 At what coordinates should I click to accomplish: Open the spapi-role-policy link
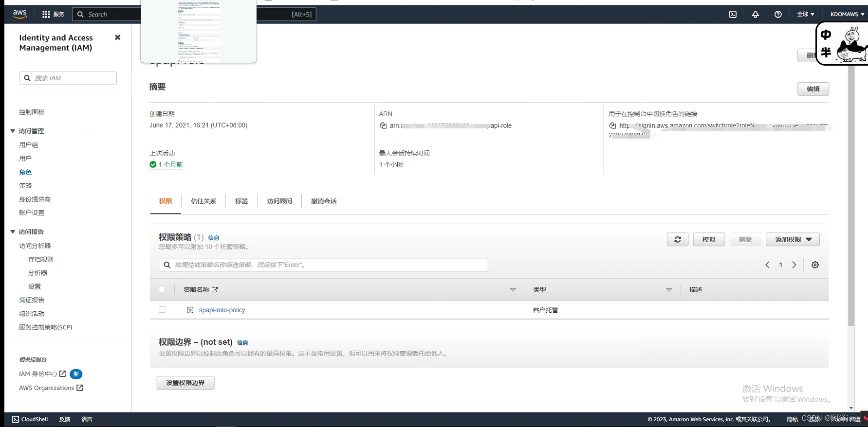tap(222, 310)
